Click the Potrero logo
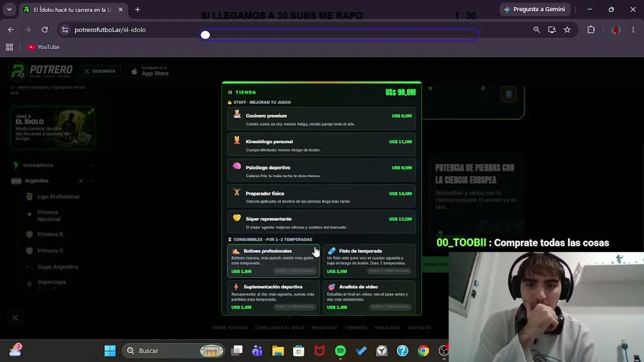644x362 pixels. (41, 71)
